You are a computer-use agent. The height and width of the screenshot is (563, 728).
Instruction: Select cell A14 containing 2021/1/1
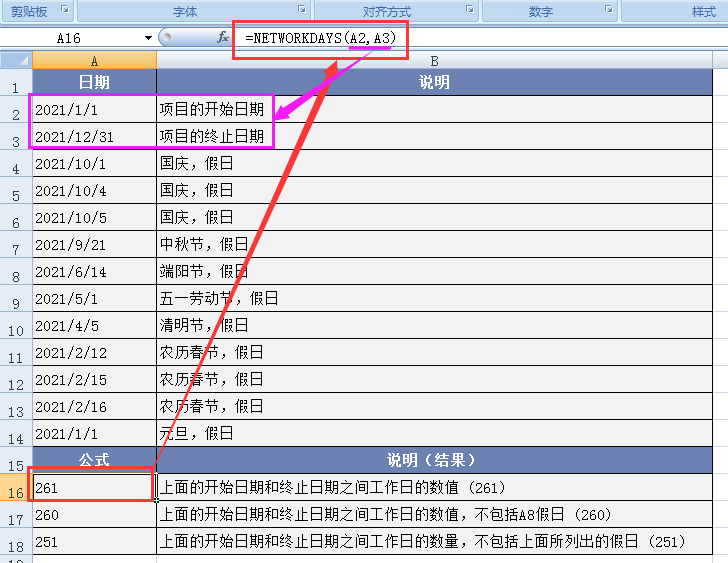tap(94, 434)
